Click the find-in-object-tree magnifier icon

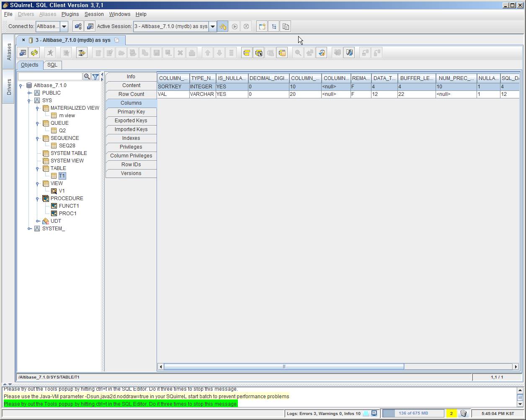[x=87, y=77]
